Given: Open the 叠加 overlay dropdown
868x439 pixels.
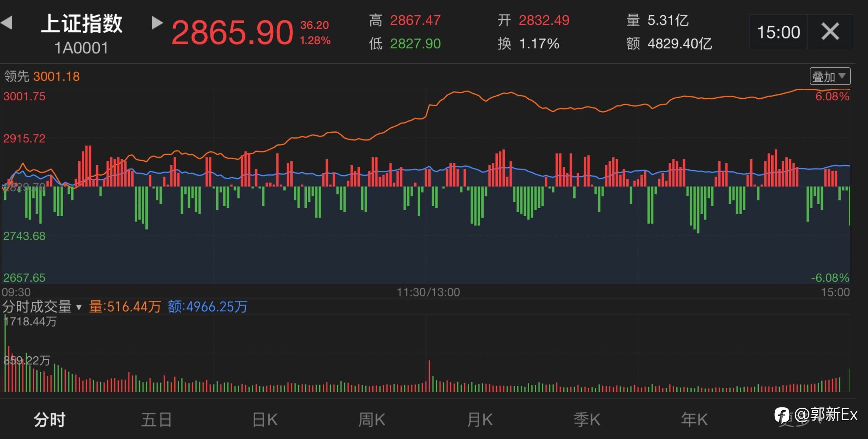Looking at the screenshot, I should [830, 76].
